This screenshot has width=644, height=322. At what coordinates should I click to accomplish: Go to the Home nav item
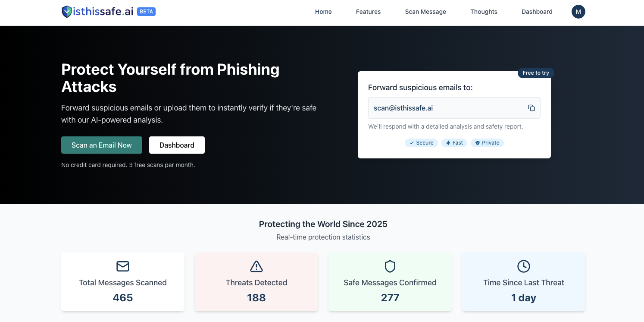pos(323,12)
